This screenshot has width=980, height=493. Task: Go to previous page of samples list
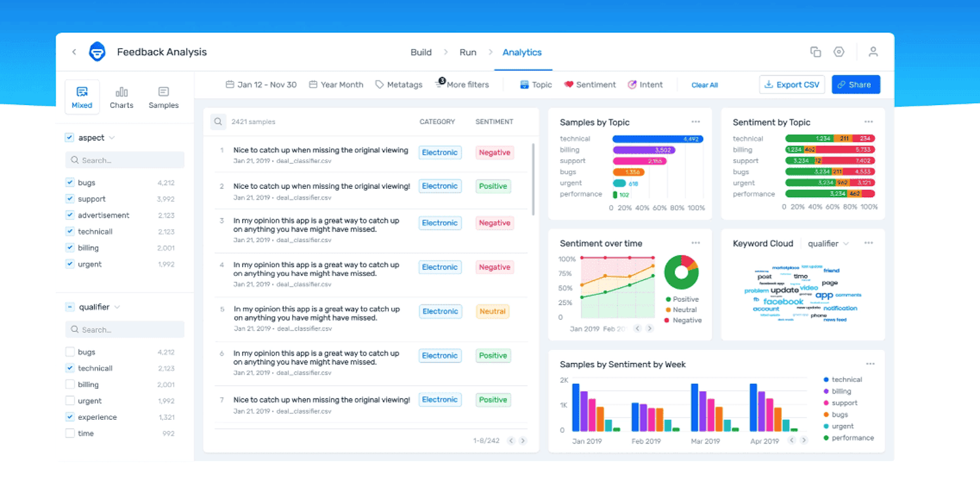511,441
